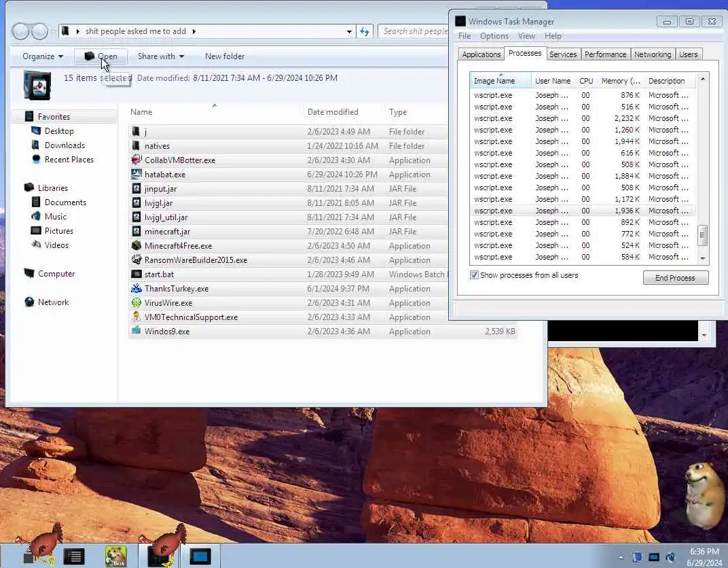Viewport: 728px width, 568px height.
Task: Switch to the Services tab
Action: (563, 54)
